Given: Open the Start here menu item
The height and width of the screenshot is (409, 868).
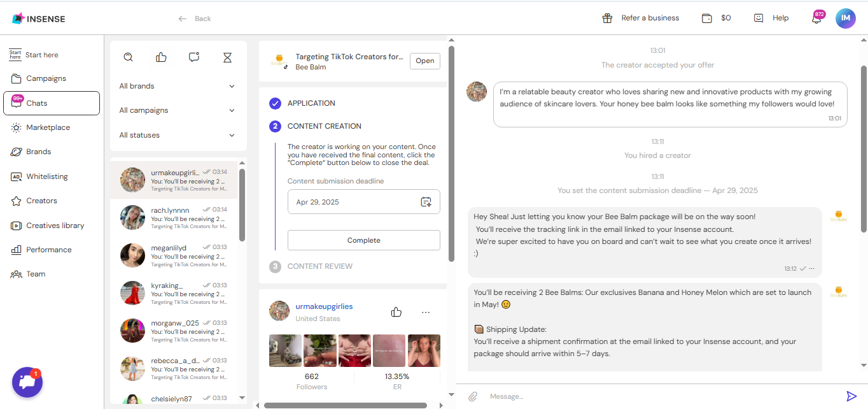Looking at the screenshot, I should 52,55.
